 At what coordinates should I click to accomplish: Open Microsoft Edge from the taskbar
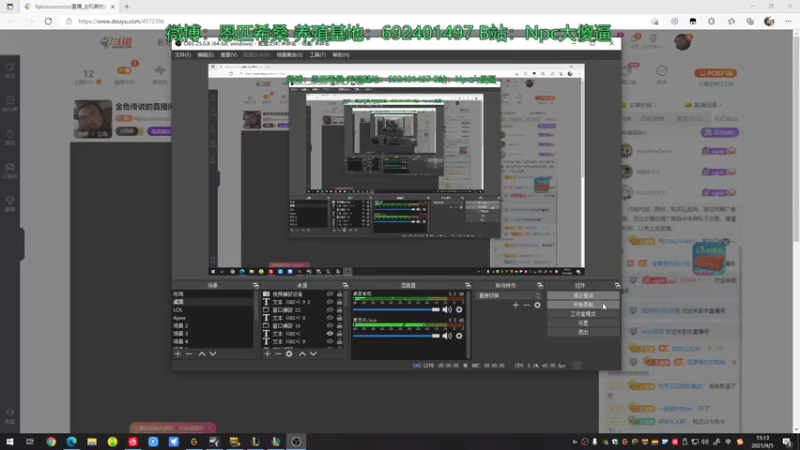(71, 441)
